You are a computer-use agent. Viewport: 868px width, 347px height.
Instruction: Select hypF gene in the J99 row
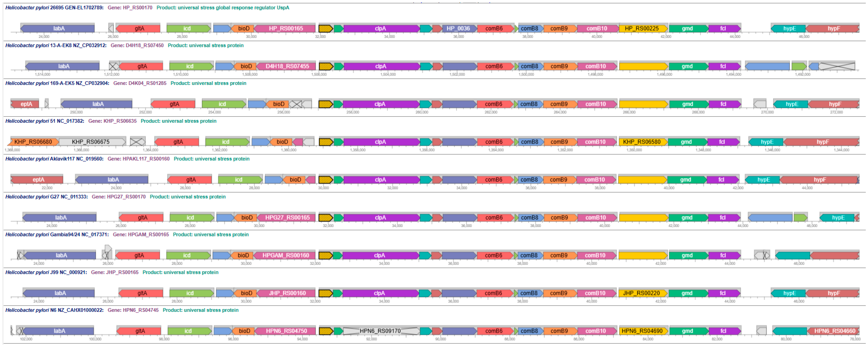(x=832, y=293)
